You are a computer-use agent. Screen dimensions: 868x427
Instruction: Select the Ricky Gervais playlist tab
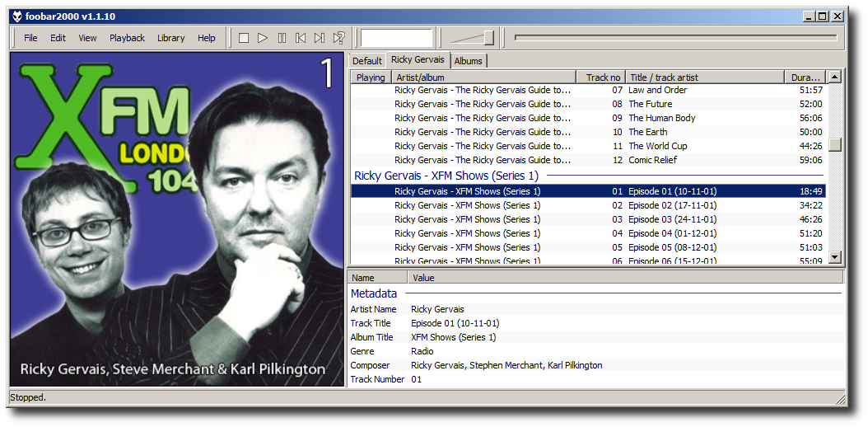coord(418,60)
